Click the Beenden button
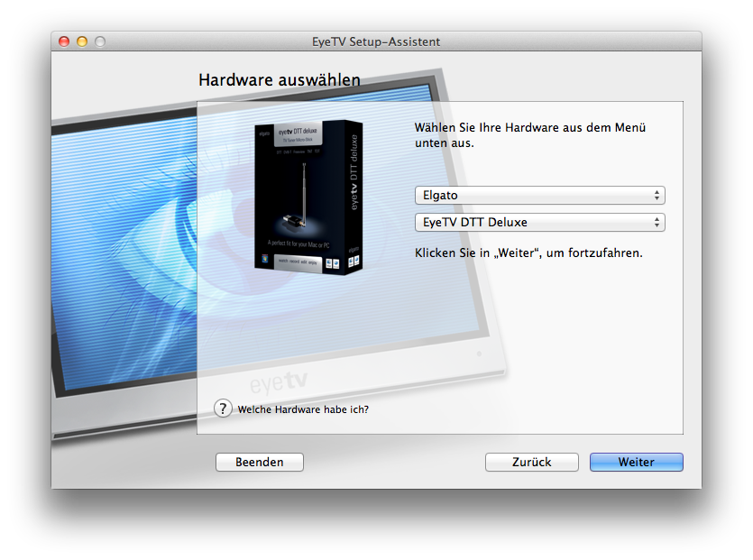The image size is (753, 560). pyautogui.click(x=260, y=462)
